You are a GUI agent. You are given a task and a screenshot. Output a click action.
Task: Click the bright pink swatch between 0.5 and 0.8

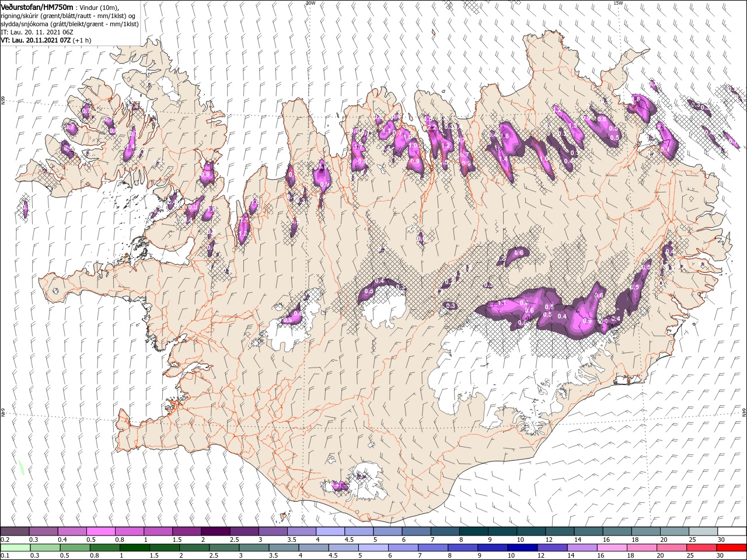pyautogui.click(x=100, y=531)
